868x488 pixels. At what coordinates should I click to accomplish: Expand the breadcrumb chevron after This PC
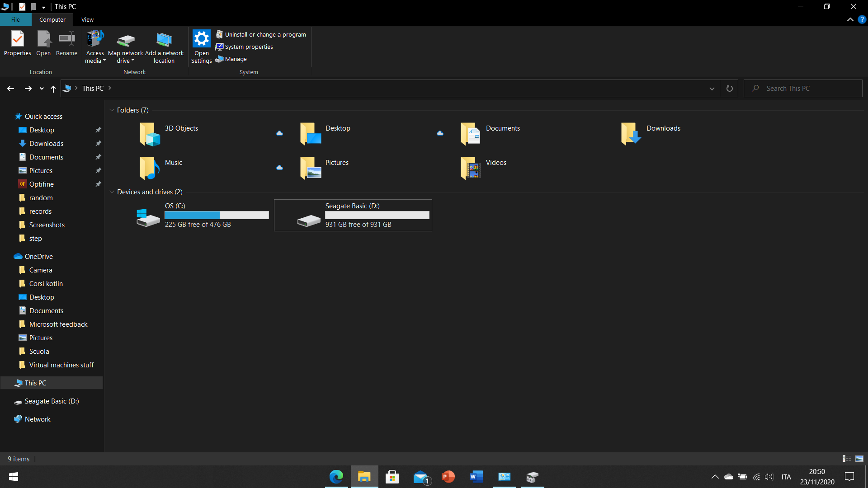point(110,88)
